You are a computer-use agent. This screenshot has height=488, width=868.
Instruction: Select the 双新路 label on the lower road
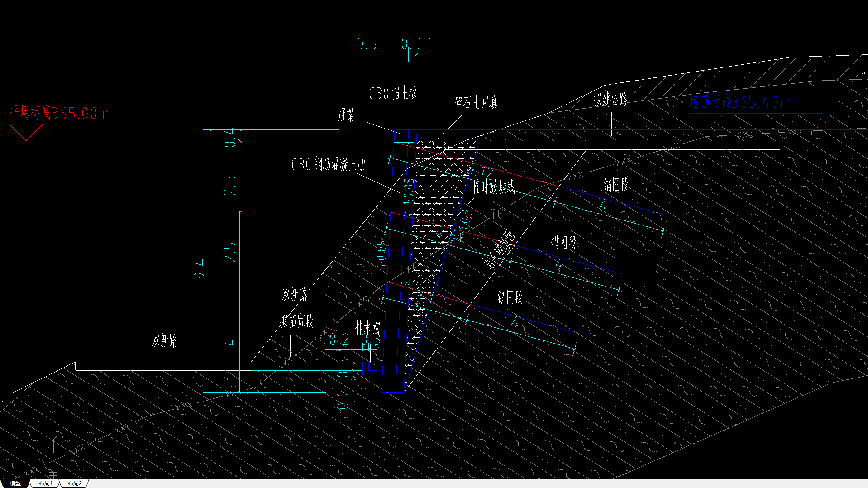click(165, 340)
